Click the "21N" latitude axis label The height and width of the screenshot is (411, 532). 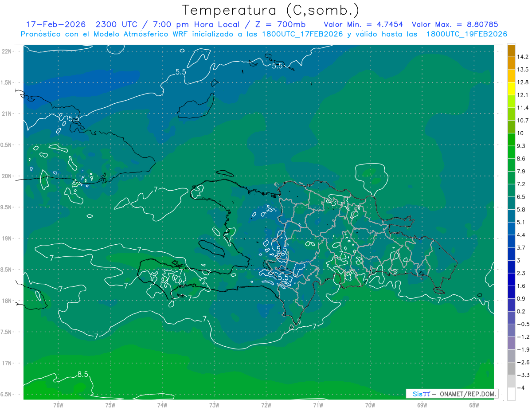[x=8, y=114]
